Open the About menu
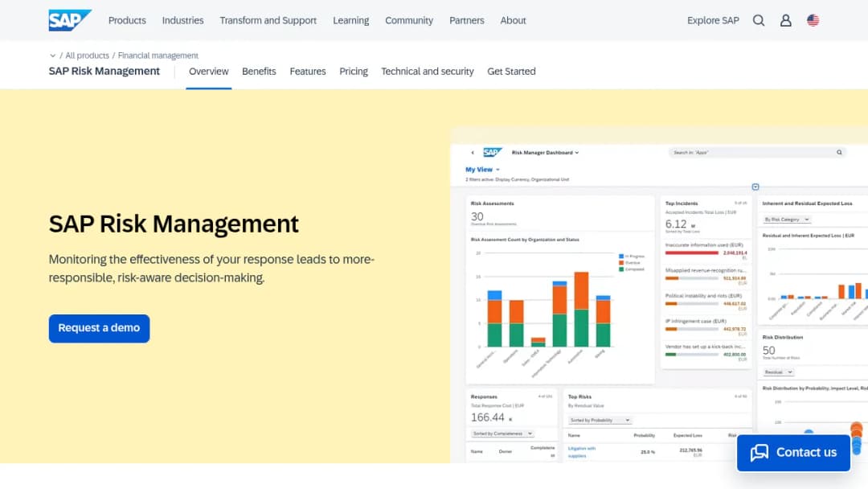Screen dimensions: 868x489 pyautogui.click(x=513, y=20)
